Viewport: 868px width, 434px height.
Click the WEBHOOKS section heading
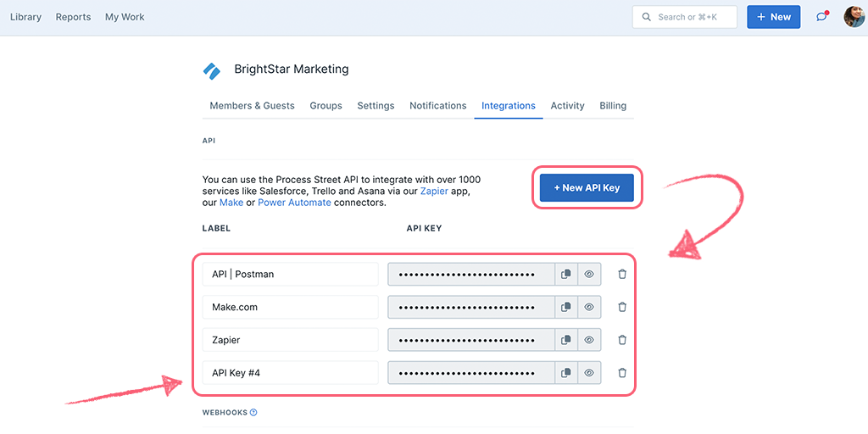[225, 413]
